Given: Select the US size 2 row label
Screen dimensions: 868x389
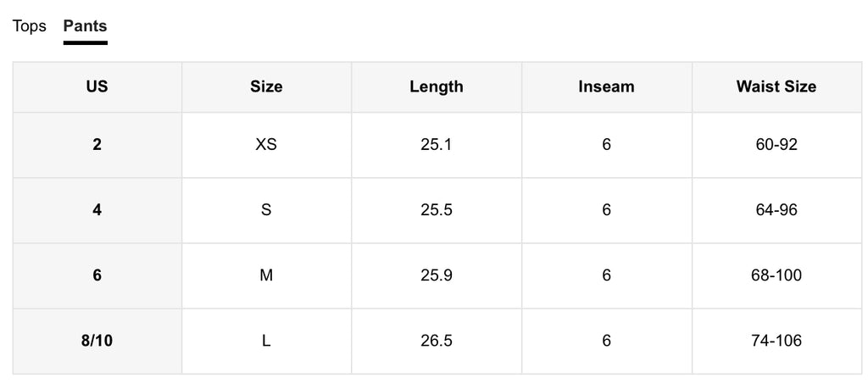Looking at the screenshot, I should coord(97,145).
